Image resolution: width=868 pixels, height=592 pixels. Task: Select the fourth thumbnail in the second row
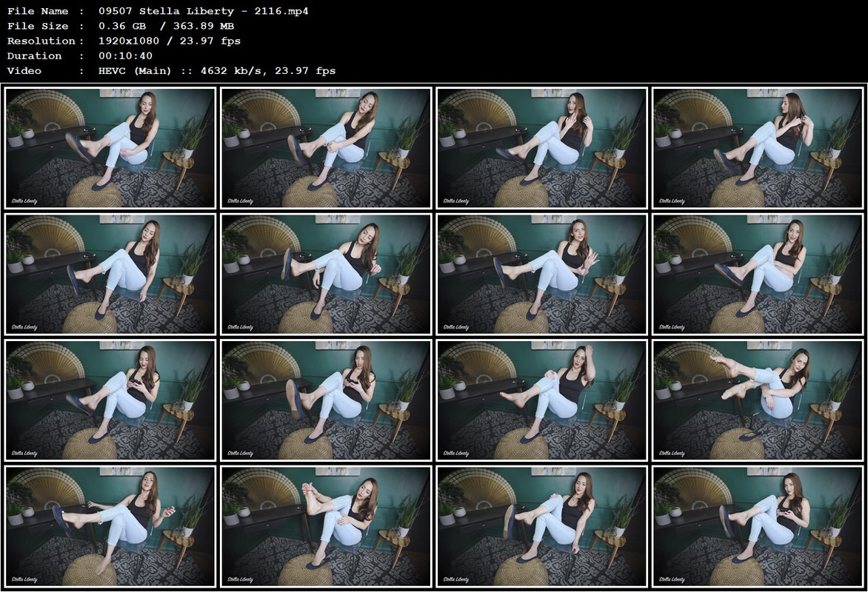click(x=758, y=274)
